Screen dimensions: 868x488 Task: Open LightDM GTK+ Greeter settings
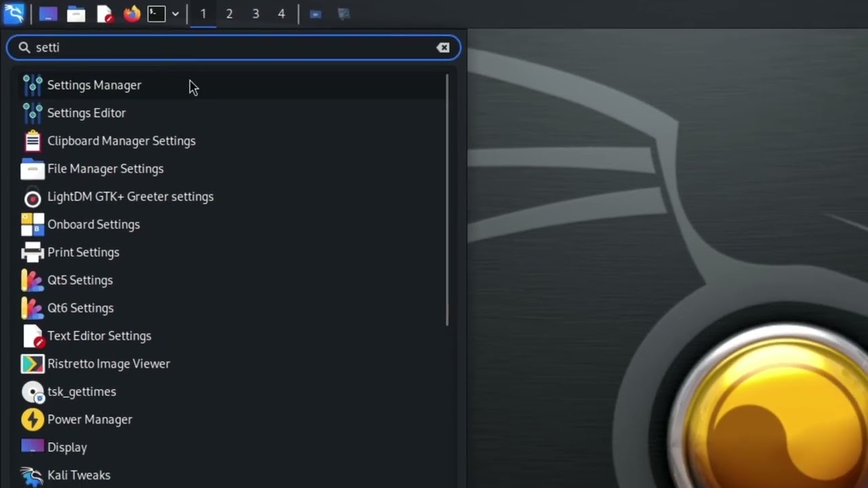(x=233, y=197)
